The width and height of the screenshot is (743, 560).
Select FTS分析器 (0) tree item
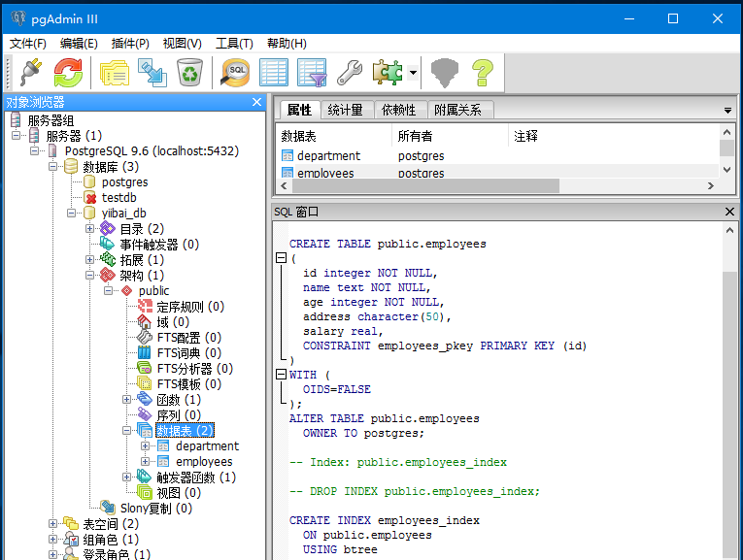coord(195,368)
